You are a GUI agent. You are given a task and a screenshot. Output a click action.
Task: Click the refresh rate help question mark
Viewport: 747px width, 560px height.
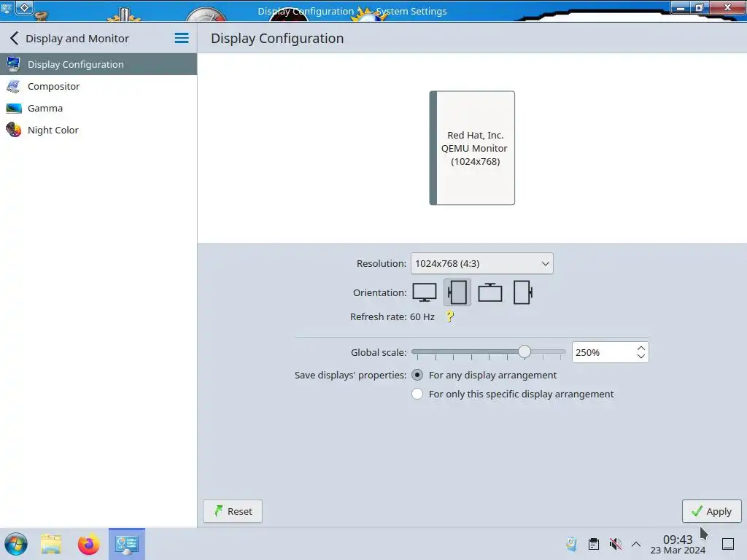[449, 316]
